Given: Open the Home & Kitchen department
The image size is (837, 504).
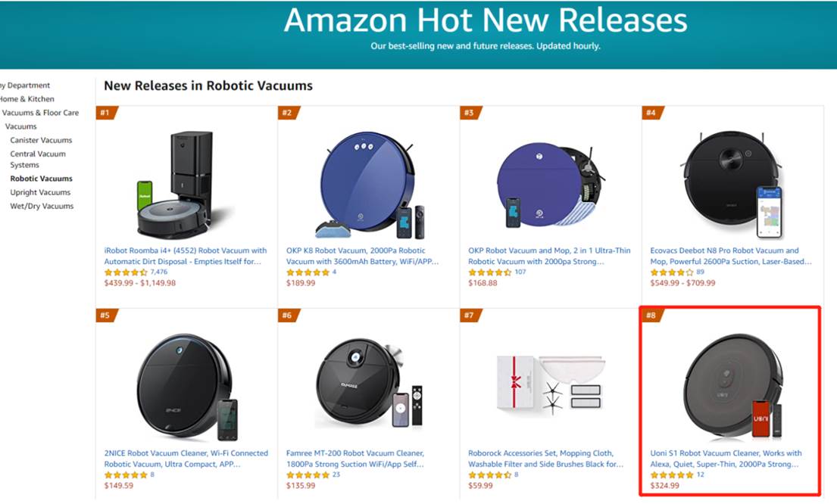Looking at the screenshot, I should coord(27,99).
